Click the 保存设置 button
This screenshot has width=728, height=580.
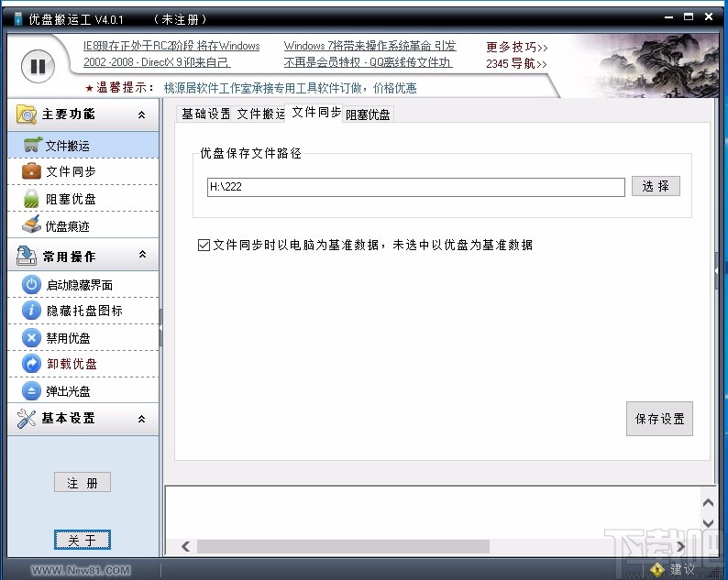(659, 419)
